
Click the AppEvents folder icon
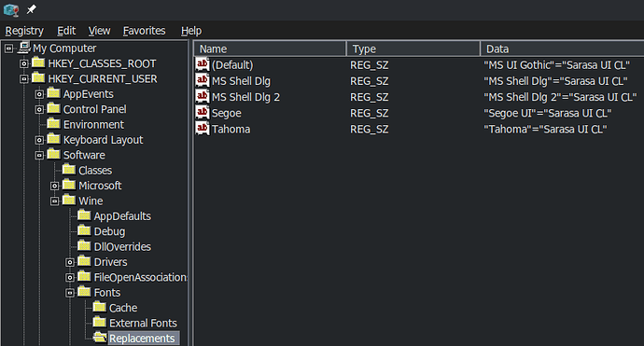pos(54,93)
